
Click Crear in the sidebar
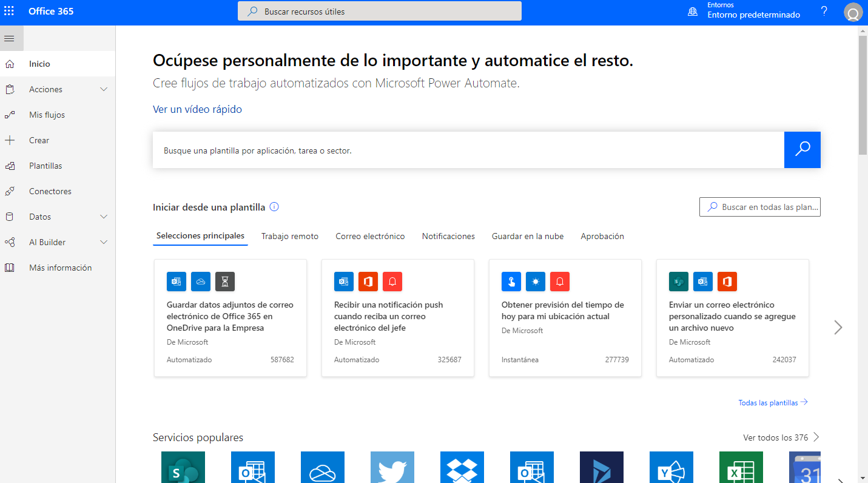point(58,140)
